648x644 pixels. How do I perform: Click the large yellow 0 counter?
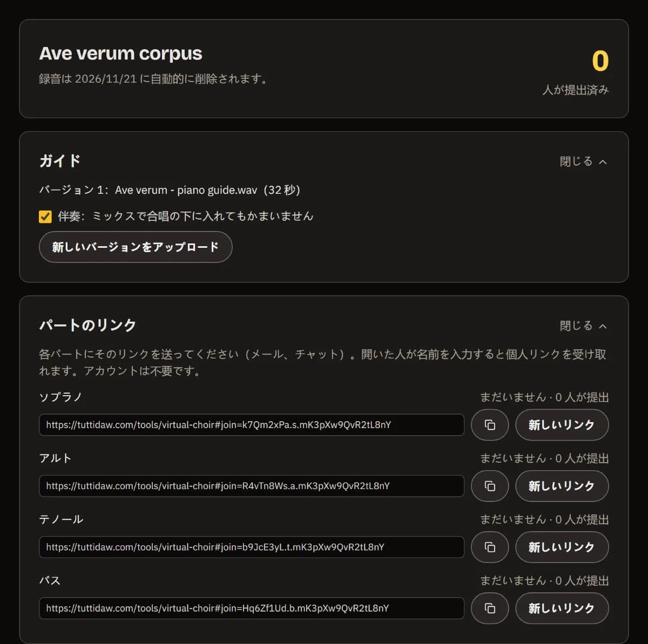(600, 61)
